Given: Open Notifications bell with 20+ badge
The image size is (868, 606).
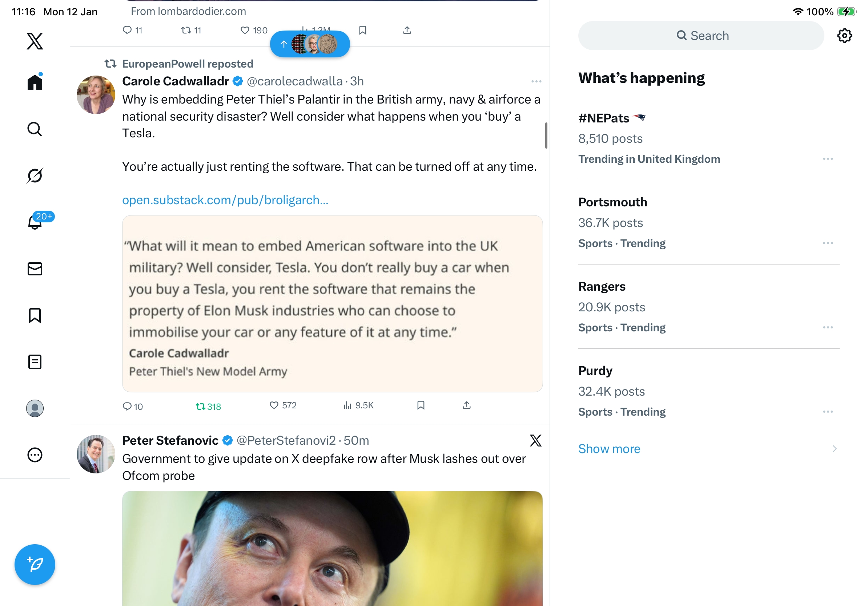Looking at the screenshot, I should click(x=35, y=222).
